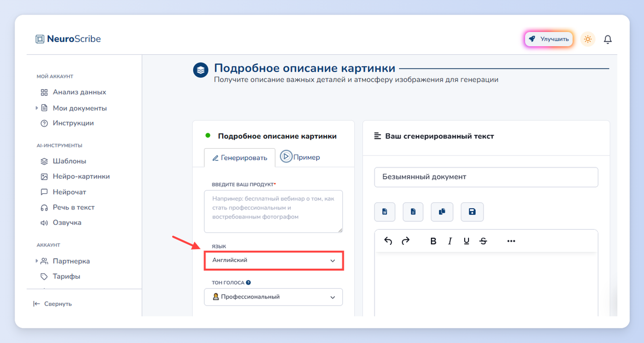
Task: Click the Улучшить button
Action: point(548,39)
